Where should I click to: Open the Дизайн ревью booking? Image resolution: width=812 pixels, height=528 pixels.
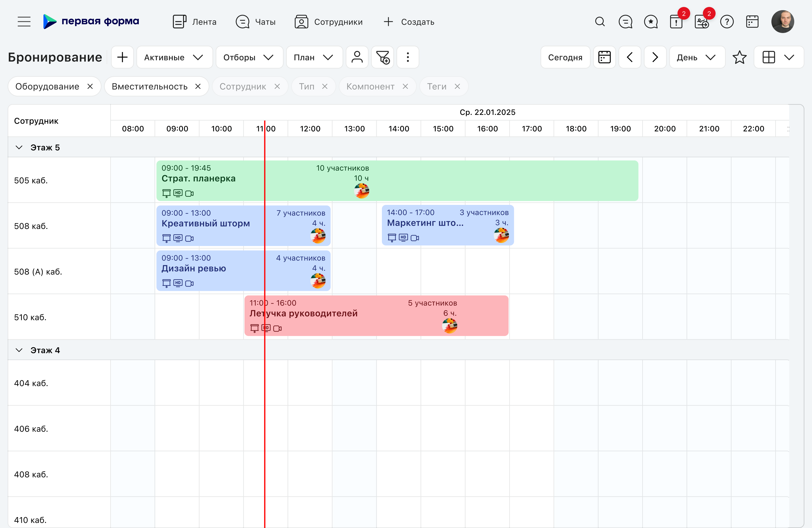(x=243, y=271)
